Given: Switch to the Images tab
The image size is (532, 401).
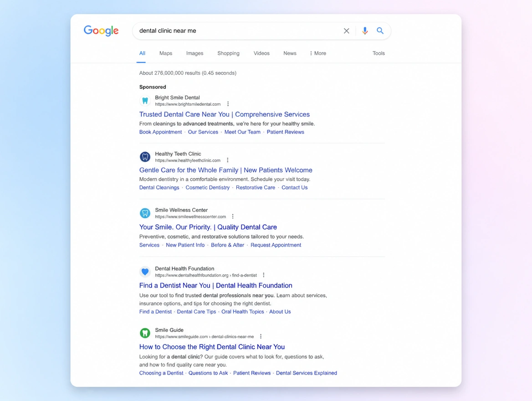Looking at the screenshot, I should (x=195, y=53).
